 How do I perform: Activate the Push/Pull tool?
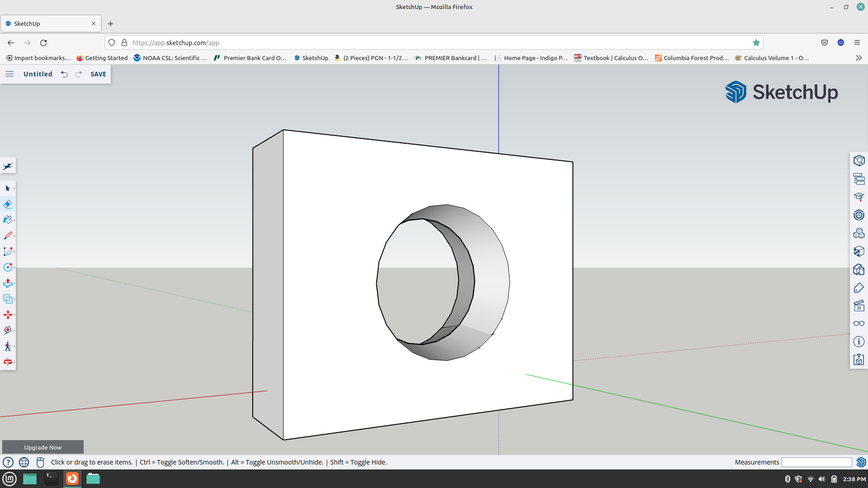point(8,283)
